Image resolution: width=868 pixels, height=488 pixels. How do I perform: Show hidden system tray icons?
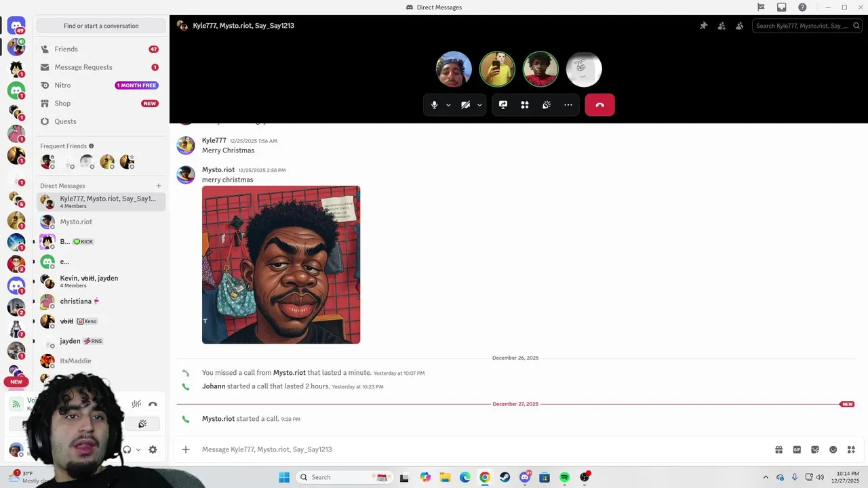pos(766,477)
